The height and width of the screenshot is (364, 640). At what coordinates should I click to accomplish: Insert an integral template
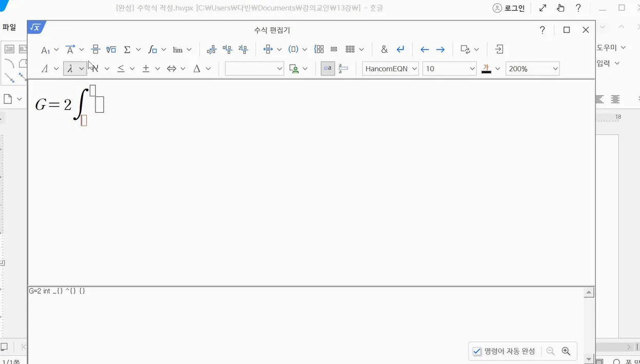point(152,49)
